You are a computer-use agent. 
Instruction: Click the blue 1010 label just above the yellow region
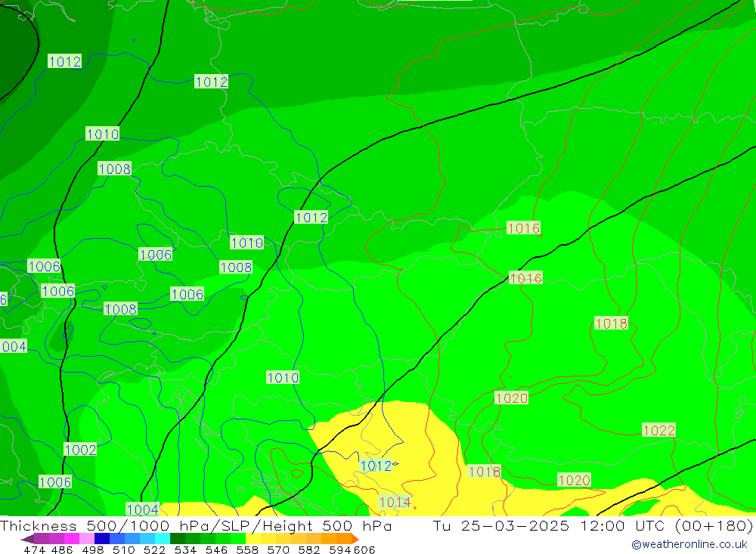coord(283,378)
